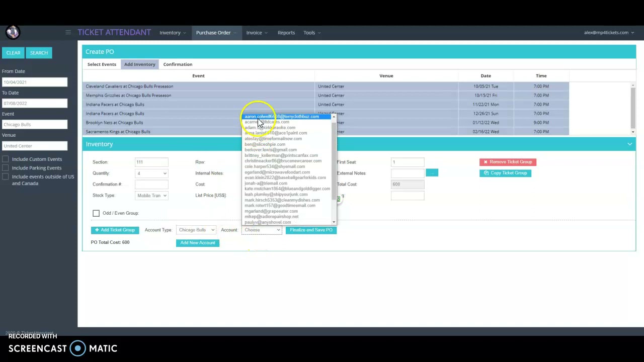Screen dimensions: 644x362
Task: Enable Include Custom Events checkbox
Action: [x=6, y=159]
